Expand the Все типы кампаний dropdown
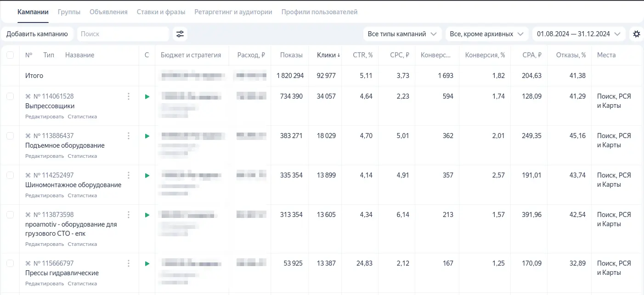This screenshot has height=295, width=644. pyautogui.click(x=402, y=34)
